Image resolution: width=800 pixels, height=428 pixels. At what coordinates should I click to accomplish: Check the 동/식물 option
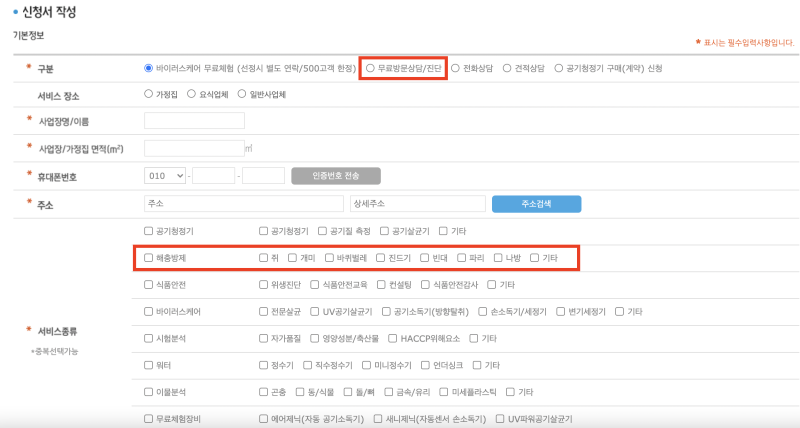(300, 392)
